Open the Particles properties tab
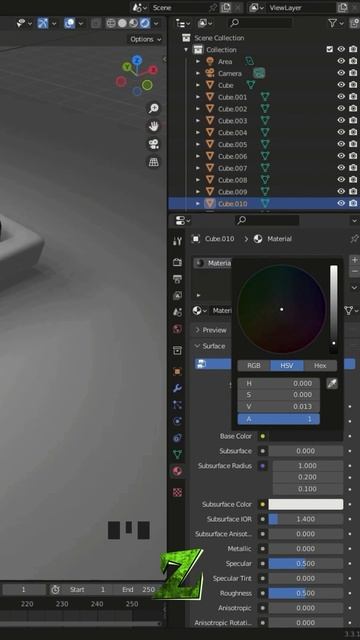 click(x=177, y=405)
